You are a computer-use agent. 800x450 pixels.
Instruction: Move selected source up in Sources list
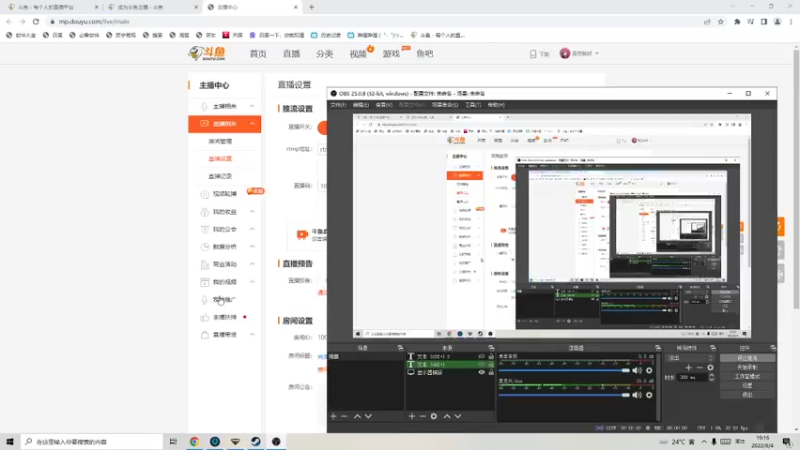point(447,416)
